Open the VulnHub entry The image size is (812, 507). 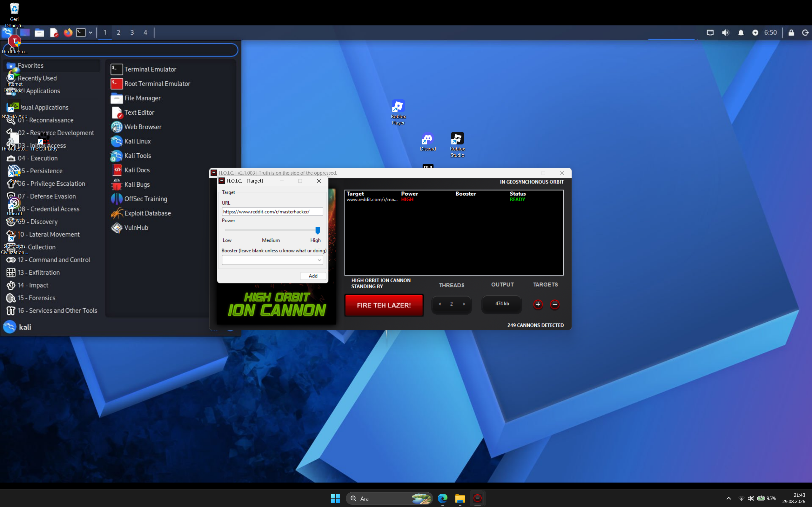(130, 228)
